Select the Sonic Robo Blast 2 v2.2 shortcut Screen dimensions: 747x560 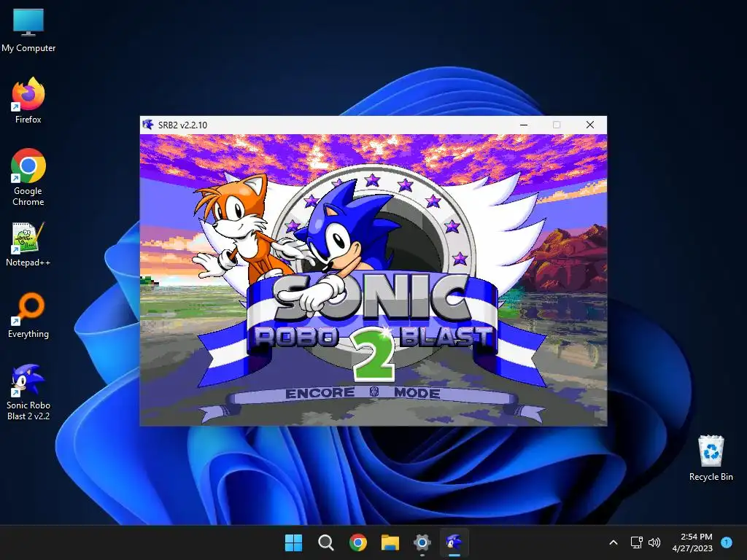point(28,392)
